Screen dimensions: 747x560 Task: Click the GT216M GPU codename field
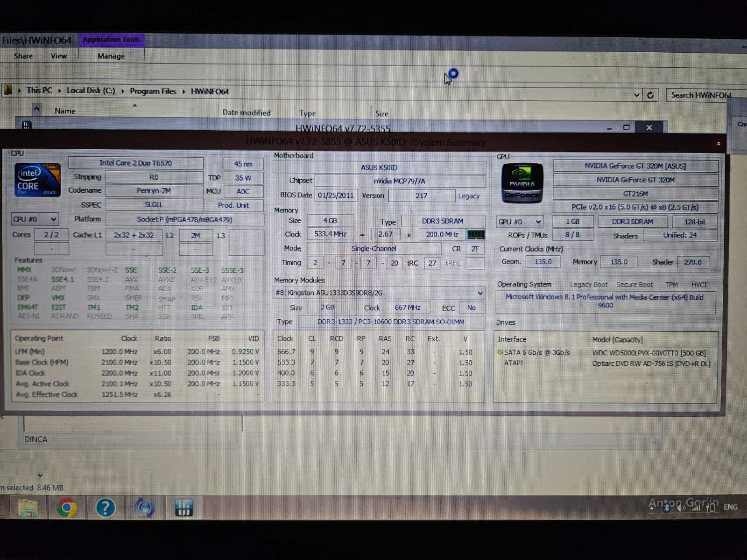click(635, 194)
